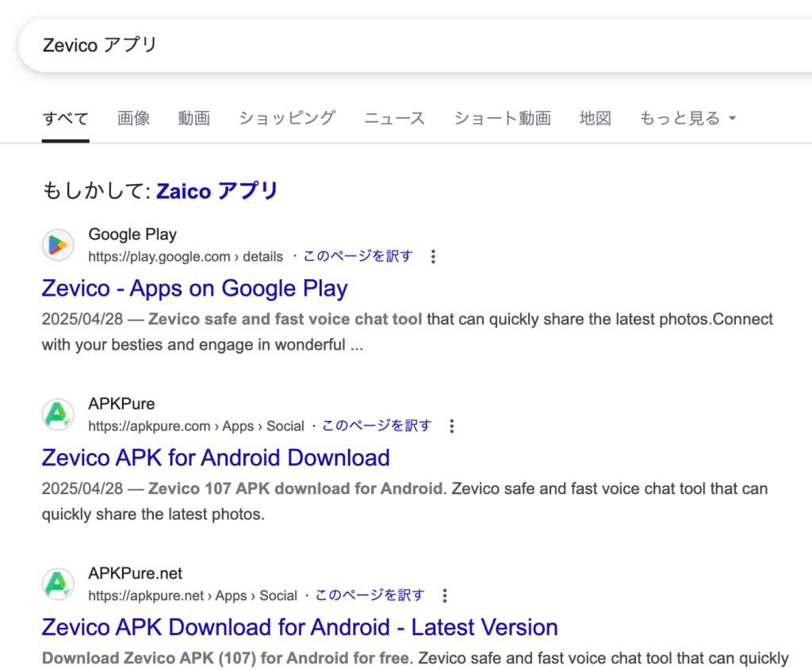Open the 地図 tab
The width and height of the screenshot is (812, 670).
[x=595, y=118]
